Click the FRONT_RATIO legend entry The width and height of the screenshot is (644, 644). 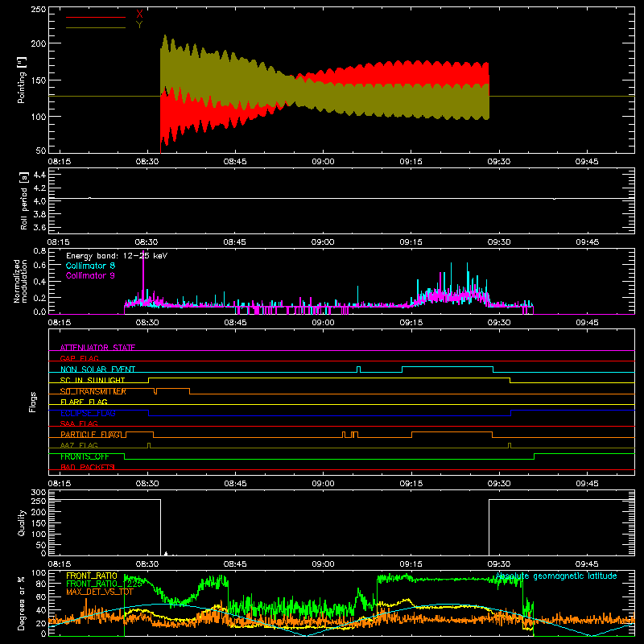pos(92,576)
